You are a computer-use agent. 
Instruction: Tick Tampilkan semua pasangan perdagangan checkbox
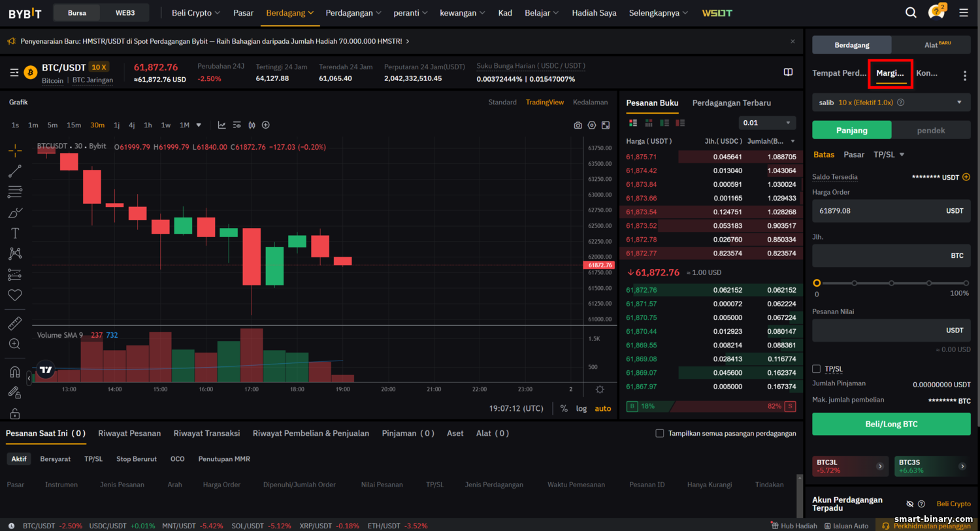pos(660,433)
